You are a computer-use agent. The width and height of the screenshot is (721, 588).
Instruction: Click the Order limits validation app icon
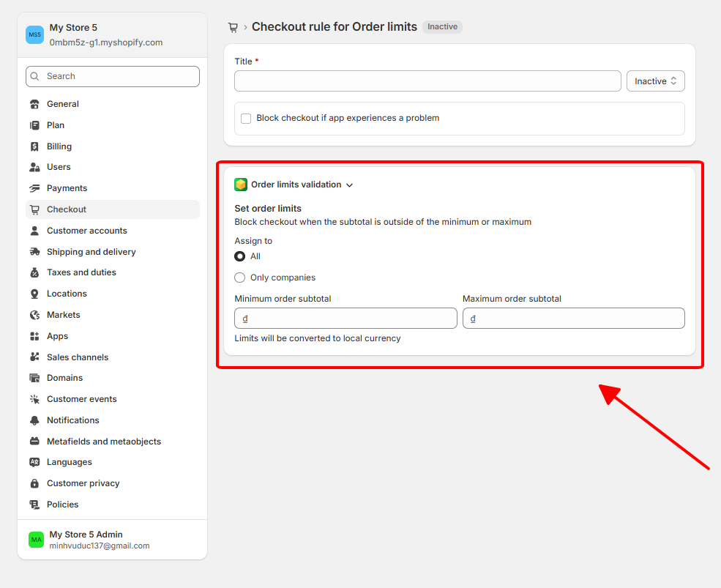tap(241, 185)
